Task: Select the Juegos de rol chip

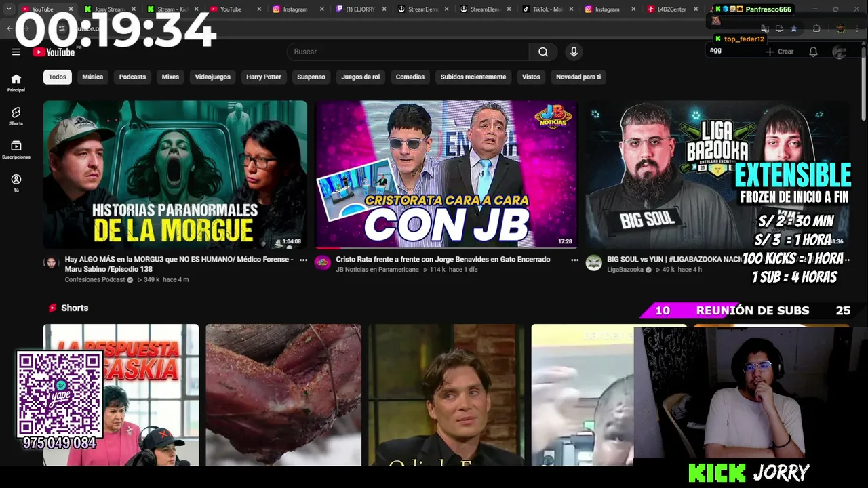Action: click(361, 77)
